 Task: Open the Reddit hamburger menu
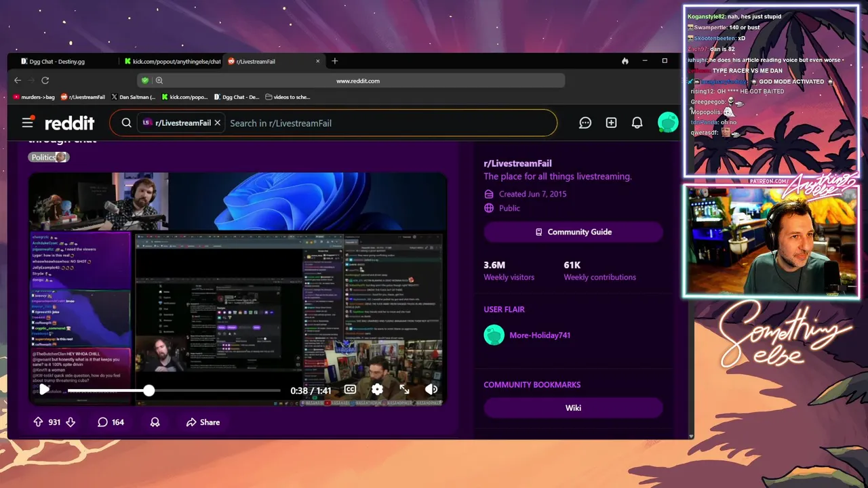click(x=27, y=123)
